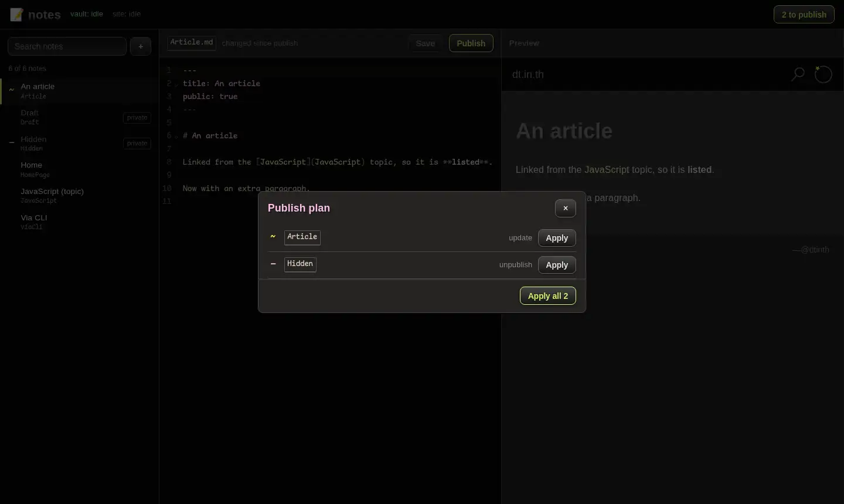Click the '6 of 6 notes' counter

(28, 69)
